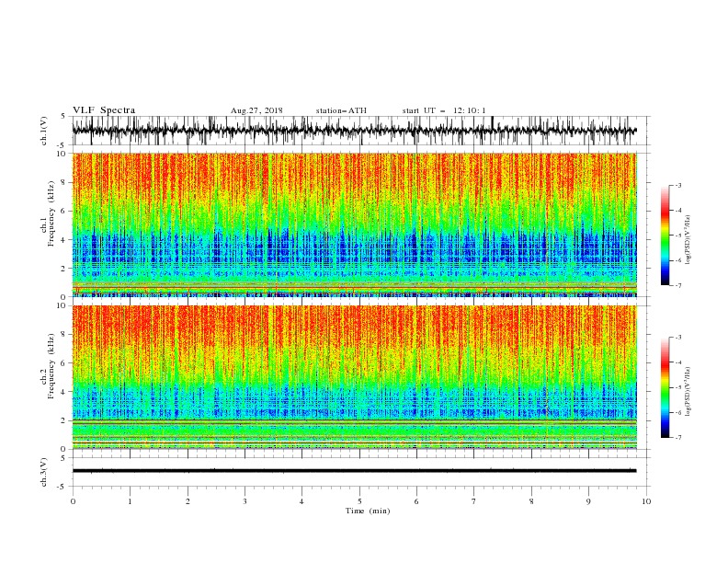
Task: Click the 'VLF Spectra' title text
Action: click(104, 110)
